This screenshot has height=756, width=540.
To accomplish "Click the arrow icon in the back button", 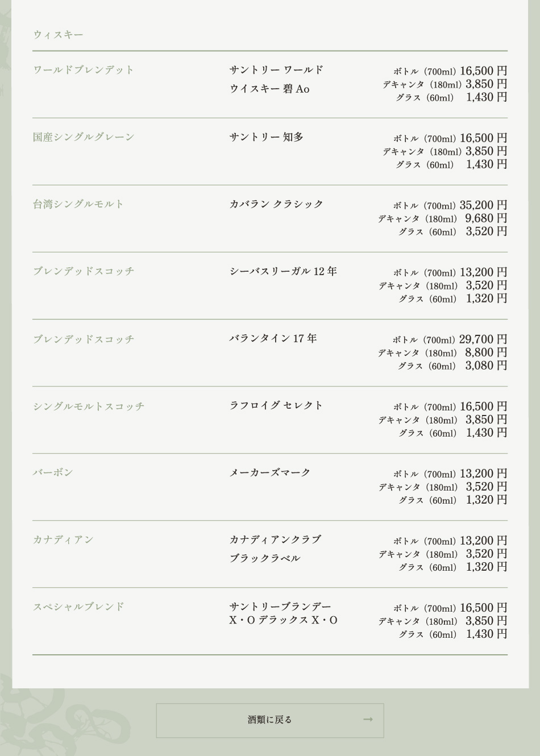I will tap(368, 720).
